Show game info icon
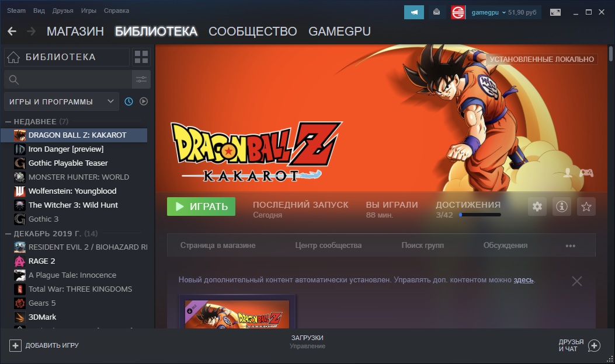The image size is (615, 364). click(562, 206)
